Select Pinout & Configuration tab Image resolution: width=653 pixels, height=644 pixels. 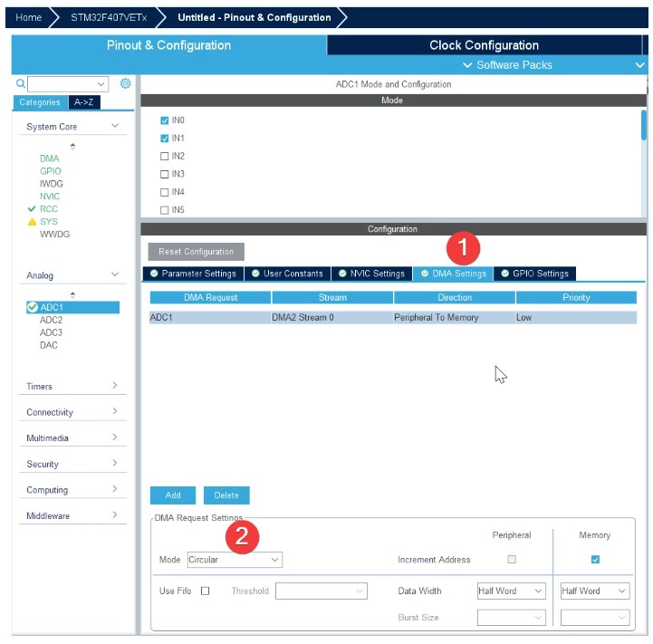pyautogui.click(x=168, y=45)
